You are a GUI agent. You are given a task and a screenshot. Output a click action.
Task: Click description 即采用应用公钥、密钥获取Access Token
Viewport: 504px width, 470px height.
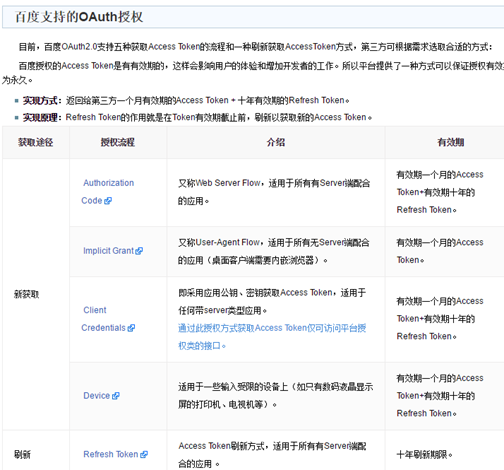click(x=272, y=302)
